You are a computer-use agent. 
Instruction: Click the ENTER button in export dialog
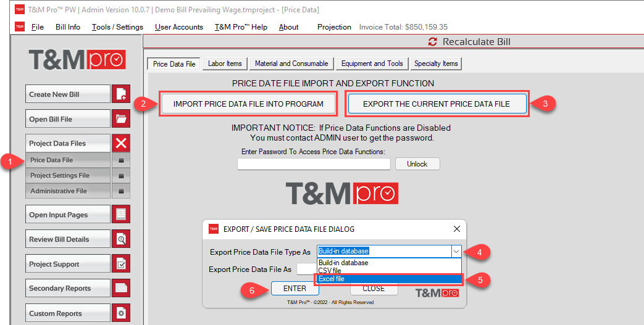tap(295, 289)
